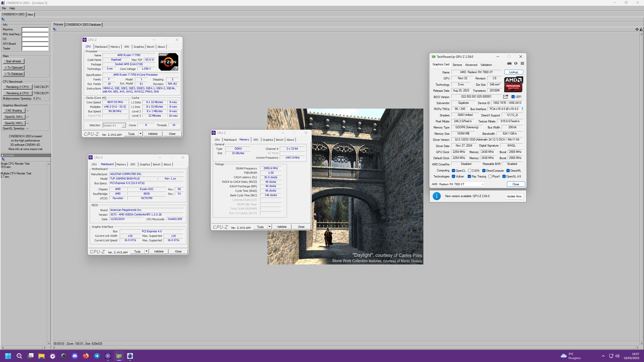This screenshot has width=644, height=362.
Task: Switch to CINEBENCH 2003 Database tab
Action: click(83, 25)
